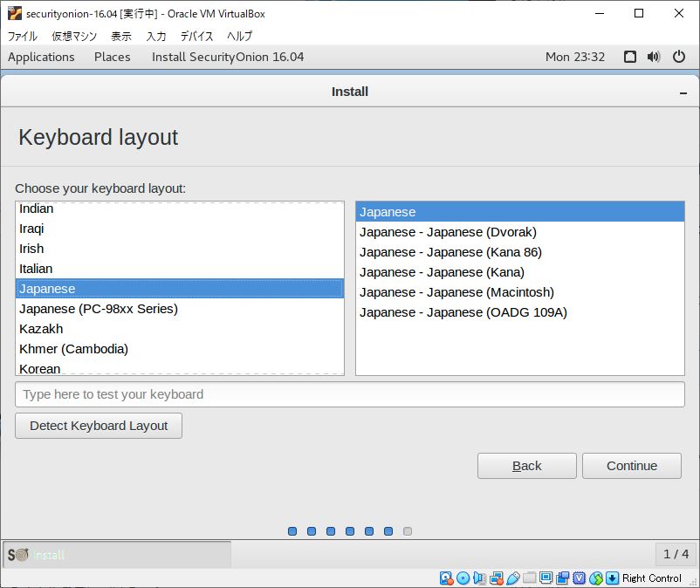Select Japanese (Kana 86) variant
Image resolution: width=700 pixels, height=588 pixels.
(520, 252)
